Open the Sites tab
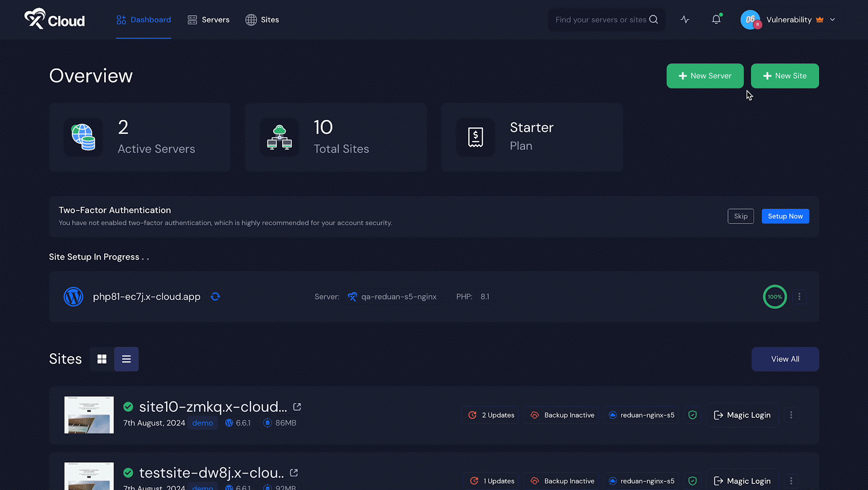This screenshot has height=490, width=868. click(x=262, y=20)
